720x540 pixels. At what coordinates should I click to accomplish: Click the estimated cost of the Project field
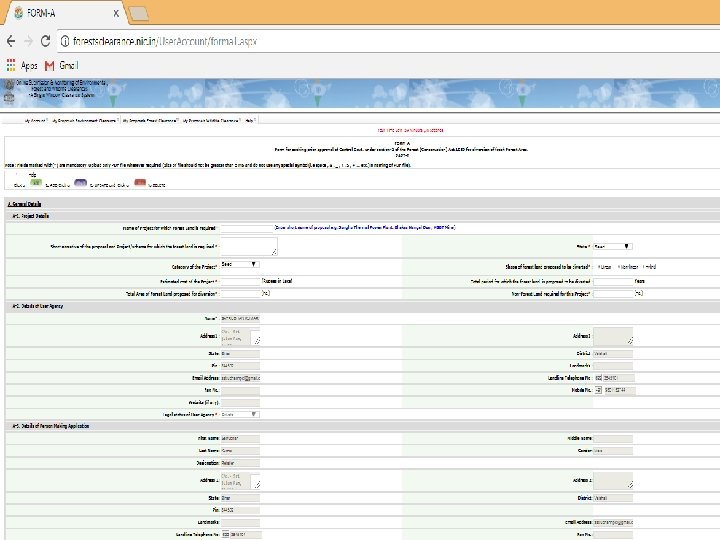tap(241, 281)
